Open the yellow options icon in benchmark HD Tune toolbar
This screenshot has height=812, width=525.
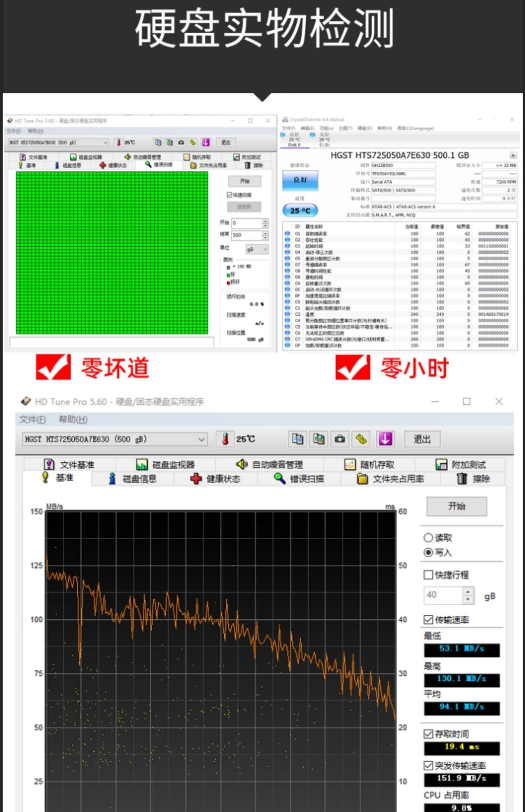tap(361, 439)
